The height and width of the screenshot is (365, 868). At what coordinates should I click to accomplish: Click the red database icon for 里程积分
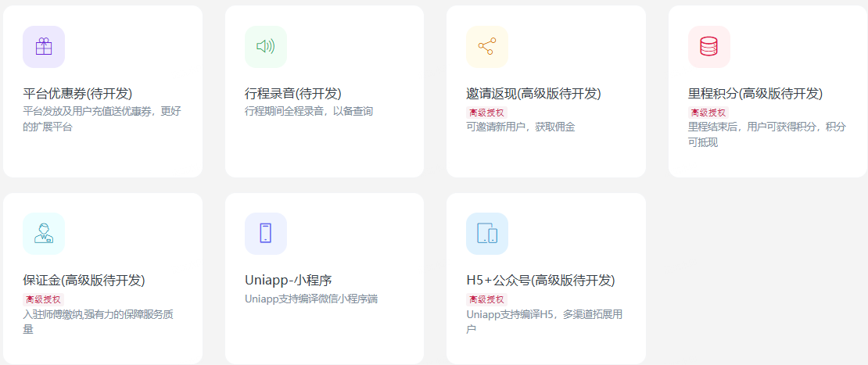pos(708,47)
